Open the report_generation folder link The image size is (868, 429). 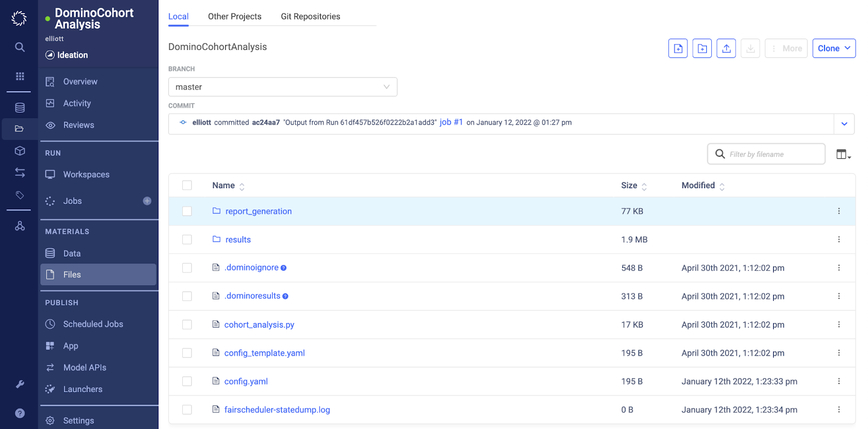[x=258, y=211]
